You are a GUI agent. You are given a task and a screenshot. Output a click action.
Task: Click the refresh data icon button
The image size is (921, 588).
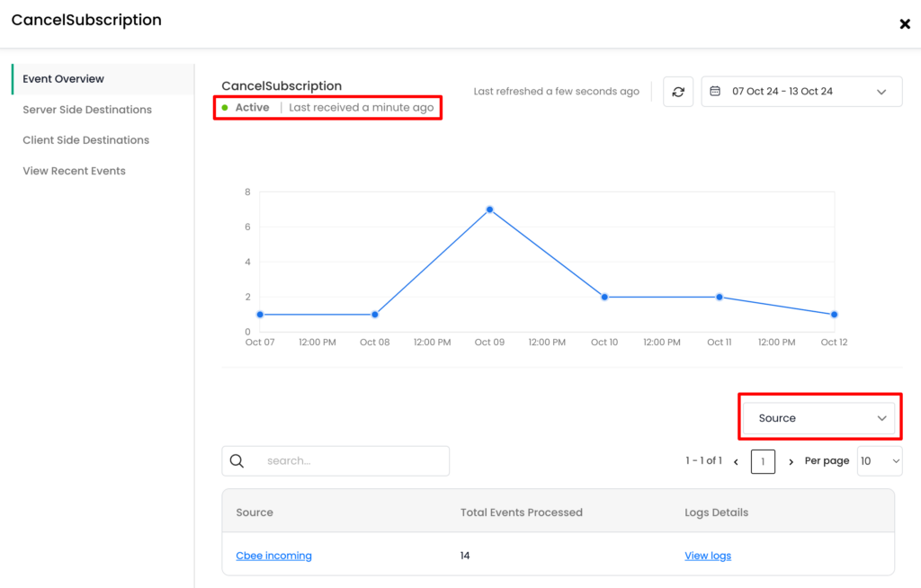(x=678, y=92)
